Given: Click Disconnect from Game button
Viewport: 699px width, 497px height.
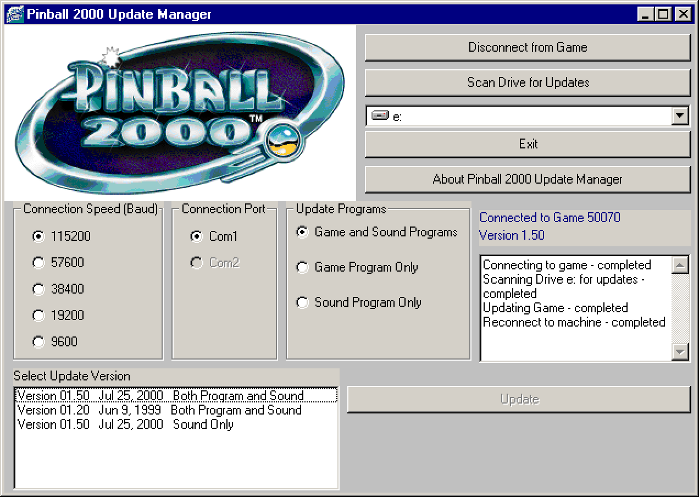Looking at the screenshot, I should click(x=527, y=47).
